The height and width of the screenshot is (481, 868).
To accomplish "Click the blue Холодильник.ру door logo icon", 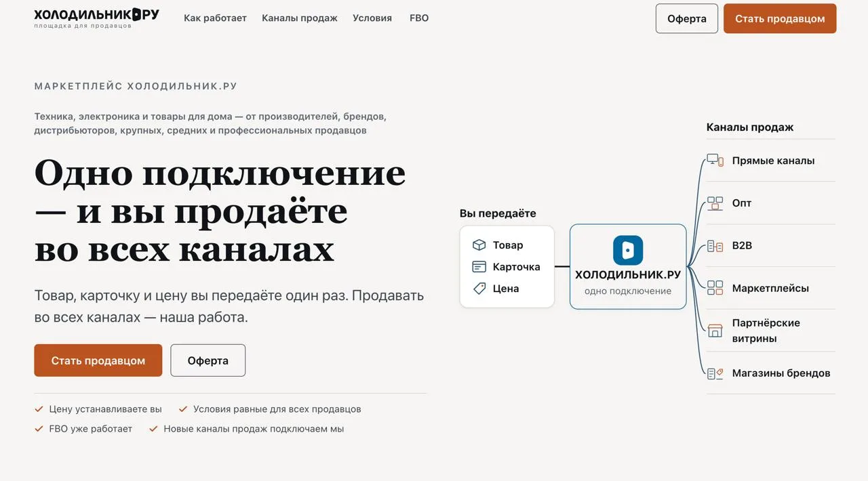I will pyautogui.click(x=628, y=250).
